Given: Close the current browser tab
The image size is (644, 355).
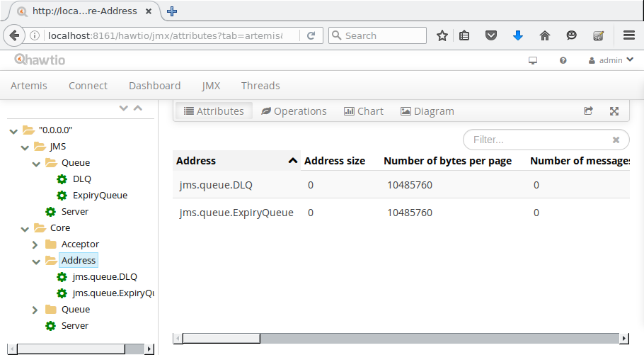Looking at the screenshot, I should (149, 11).
